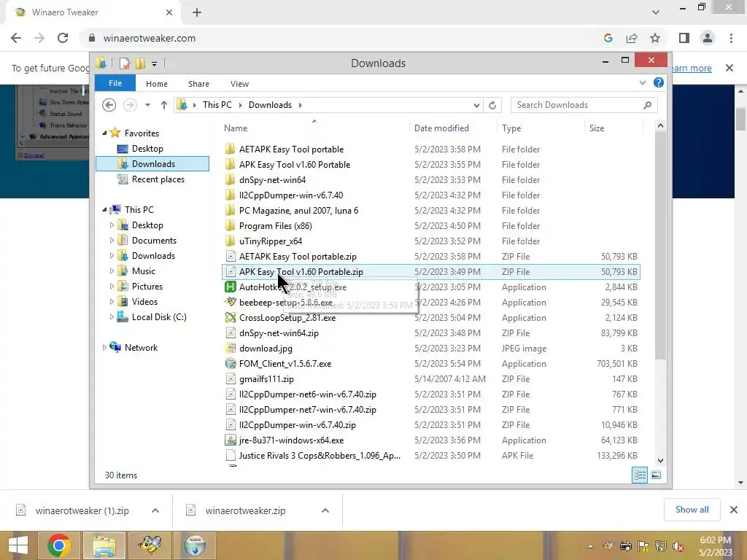747x560 pixels.
Task: Expand the Network tree node
Action: [x=104, y=348]
